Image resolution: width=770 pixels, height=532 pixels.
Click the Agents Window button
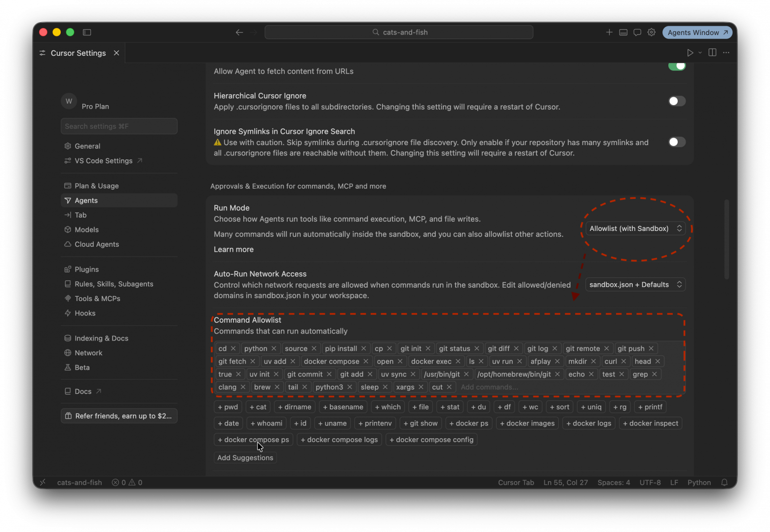(x=697, y=33)
